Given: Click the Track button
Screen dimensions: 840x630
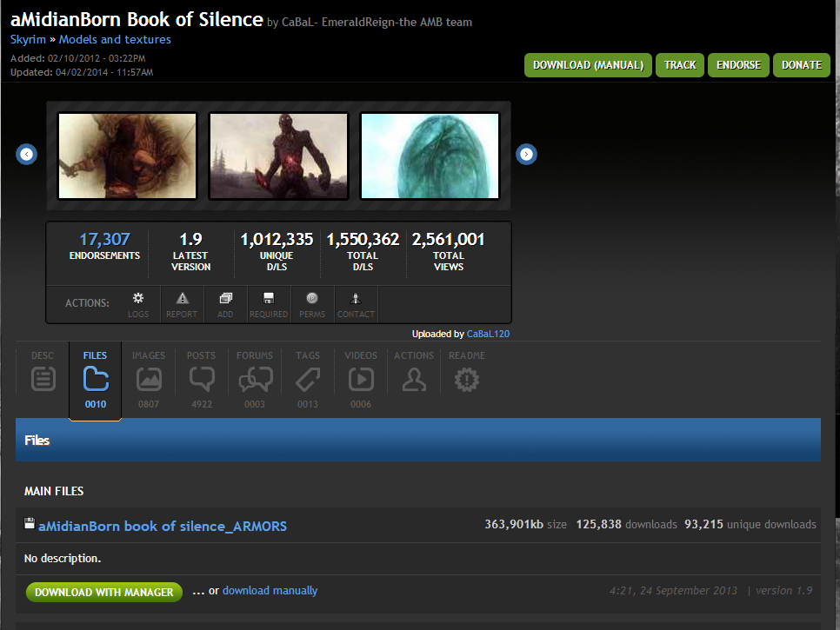Looking at the screenshot, I should click(x=680, y=65).
